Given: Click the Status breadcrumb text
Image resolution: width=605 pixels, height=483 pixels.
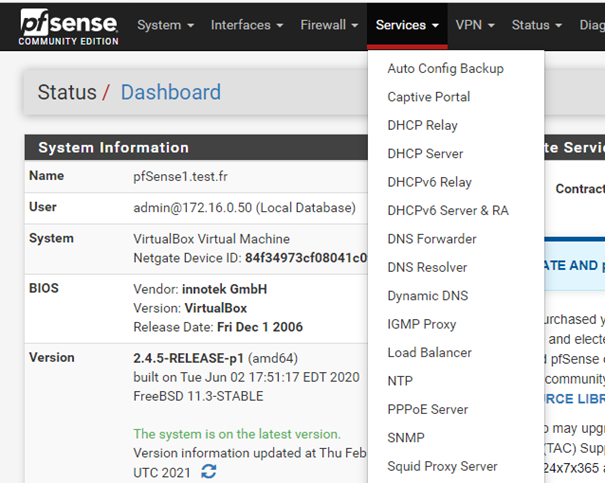Looking at the screenshot, I should click(67, 92).
